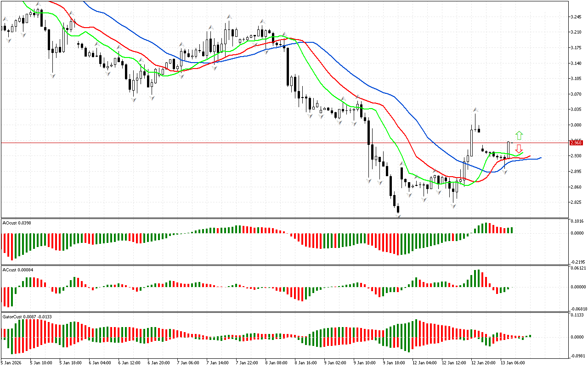This screenshot has width=588, height=368.
Task: Click the large black candle at 8 Jan 08:00
Action: tap(288, 66)
